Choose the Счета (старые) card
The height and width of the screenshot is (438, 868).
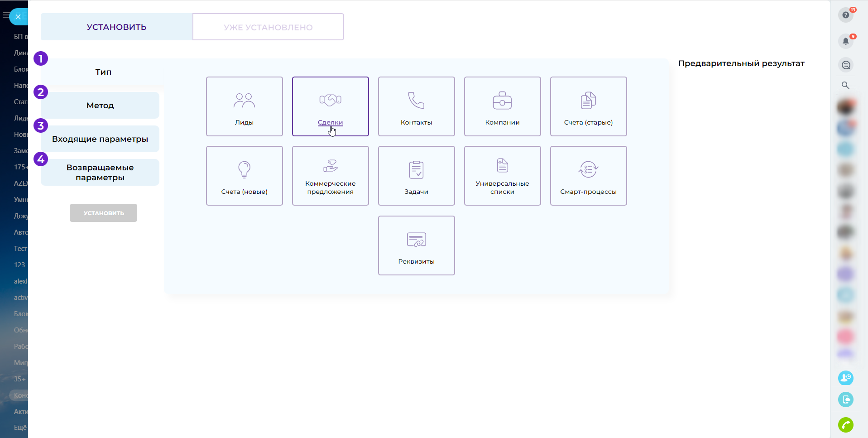tap(588, 106)
